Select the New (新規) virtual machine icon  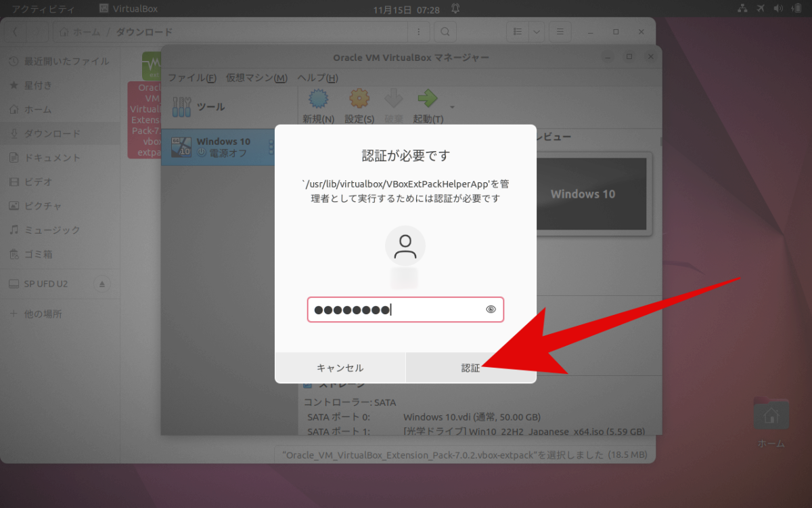[317, 100]
